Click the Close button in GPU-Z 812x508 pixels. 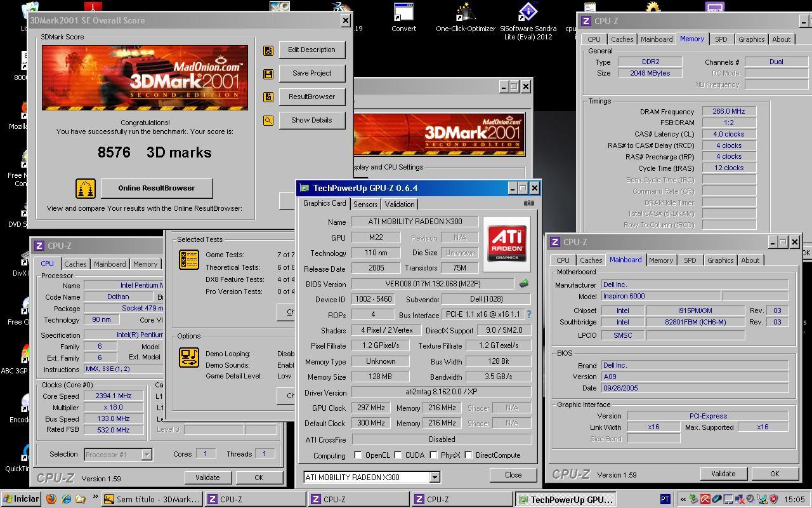[513, 475]
